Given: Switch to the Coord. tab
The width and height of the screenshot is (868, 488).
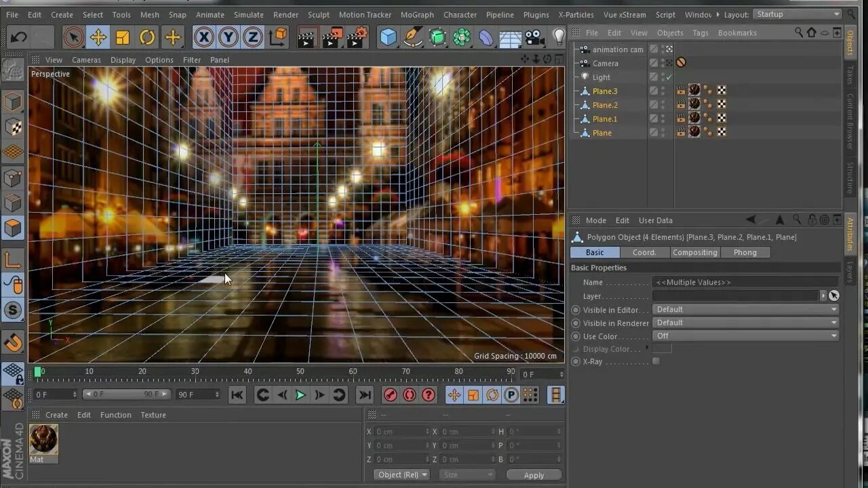Looking at the screenshot, I should pos(644,252).
